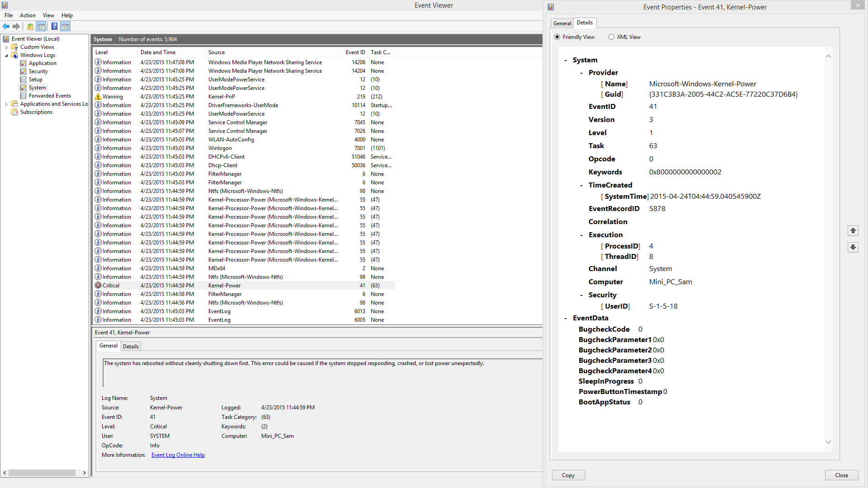Select the Critical Kernel-Power event icon
This screenshot has height=488, width=868.
click(98, 286)
